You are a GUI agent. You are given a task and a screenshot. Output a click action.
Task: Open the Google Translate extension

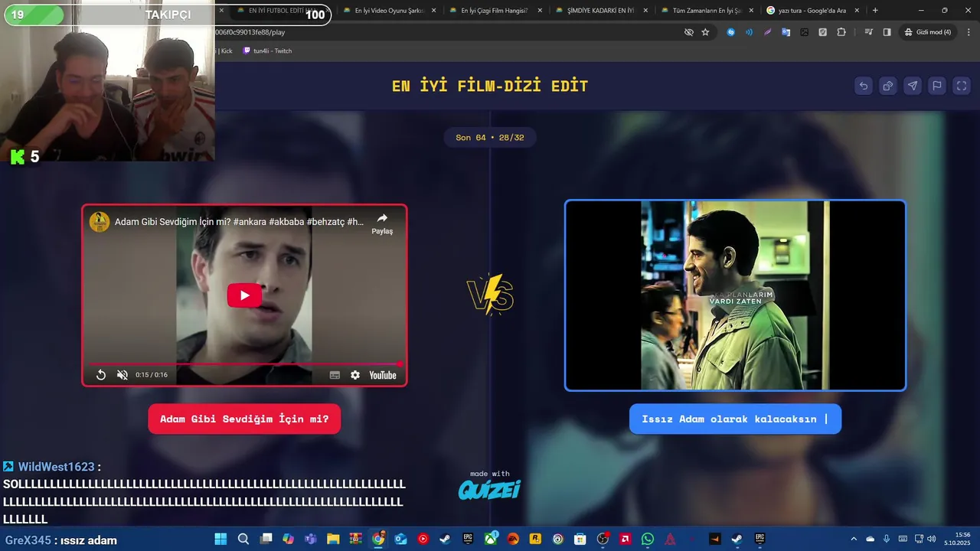point(786,32)
